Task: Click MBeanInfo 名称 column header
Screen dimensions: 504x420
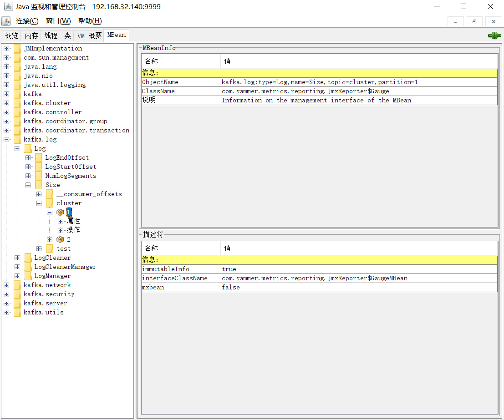Action: (181, 61)
